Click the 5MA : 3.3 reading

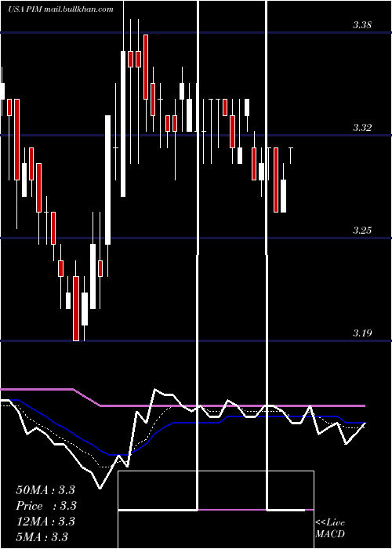pos(42,536)
